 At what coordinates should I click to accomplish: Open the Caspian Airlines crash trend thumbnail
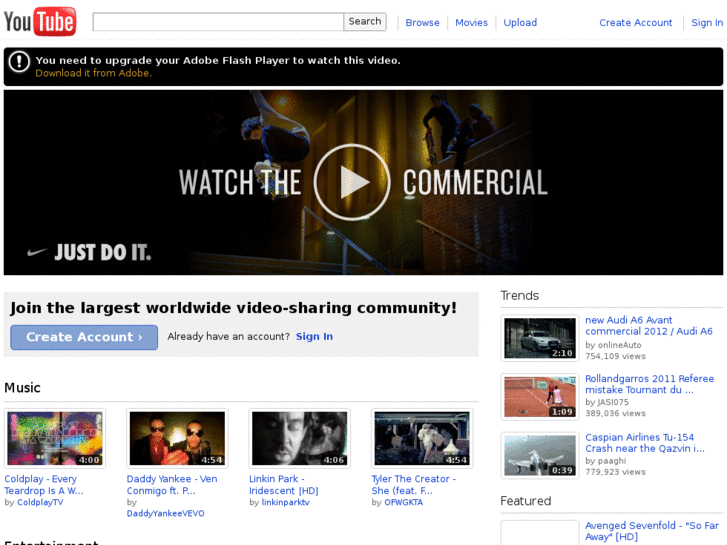(x=540, y=455)
